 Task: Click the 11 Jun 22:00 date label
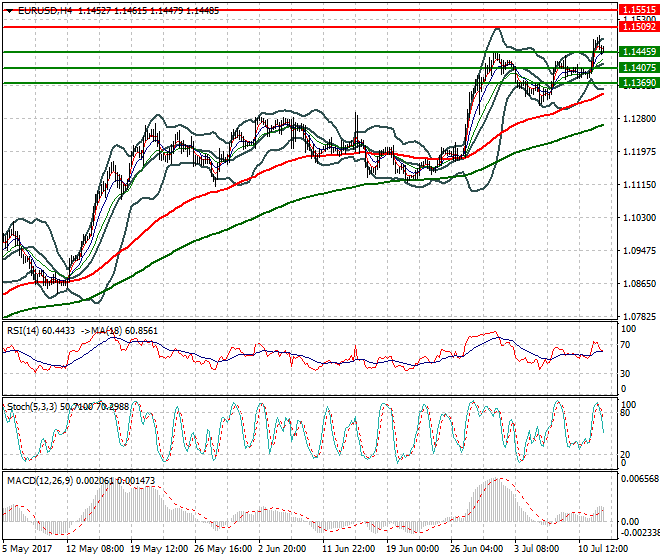click(x=349, y=549)
